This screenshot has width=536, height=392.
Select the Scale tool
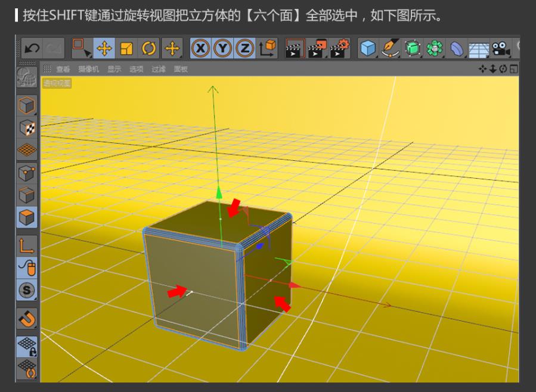point(126,48)
